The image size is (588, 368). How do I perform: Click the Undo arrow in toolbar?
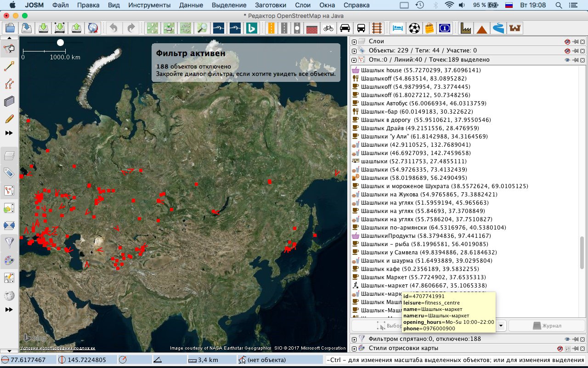pyautogui.click(x=113, y=28)
